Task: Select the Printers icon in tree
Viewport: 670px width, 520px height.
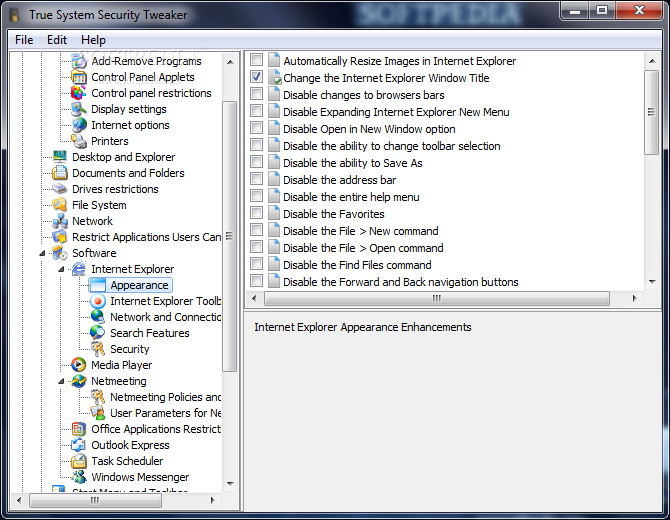Action: [x=79, y=141]
